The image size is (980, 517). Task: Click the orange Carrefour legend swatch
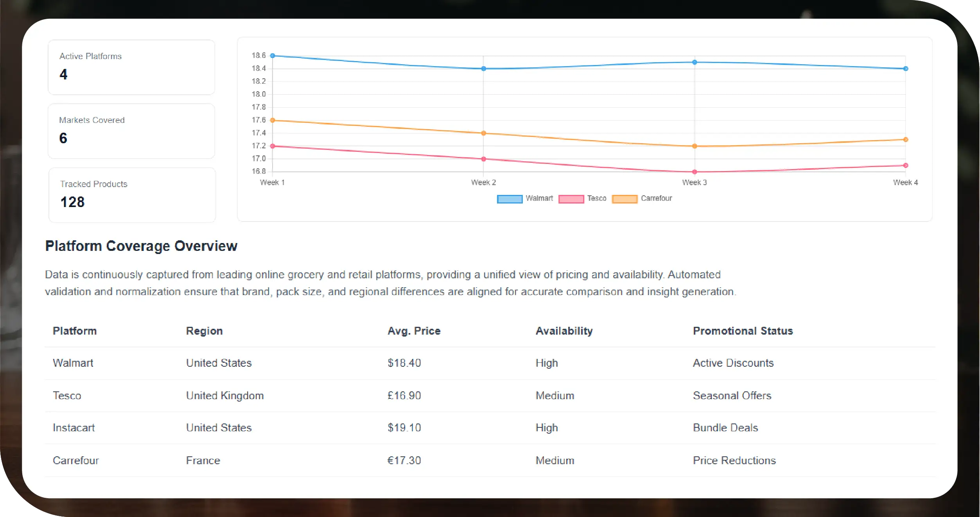click(x=625, y=199)
